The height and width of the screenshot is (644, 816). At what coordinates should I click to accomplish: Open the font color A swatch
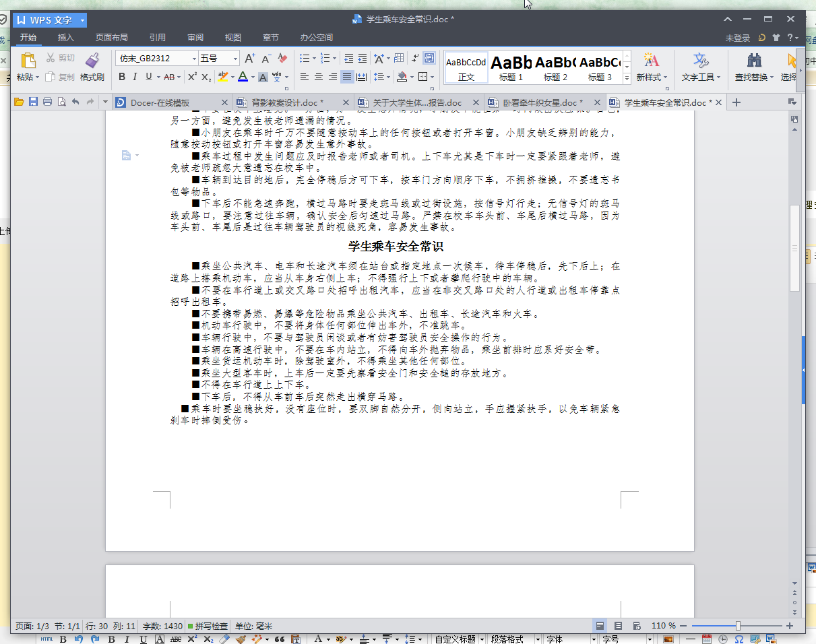(x=243, y=77)
